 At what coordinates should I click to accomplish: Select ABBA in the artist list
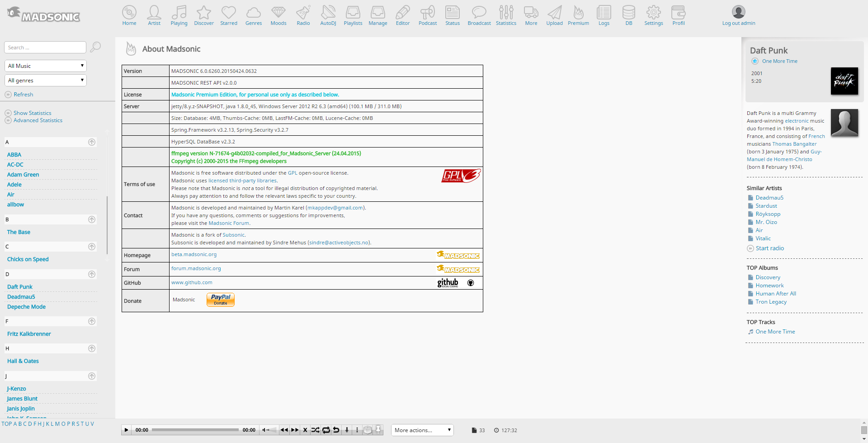[x=14, y=155]
